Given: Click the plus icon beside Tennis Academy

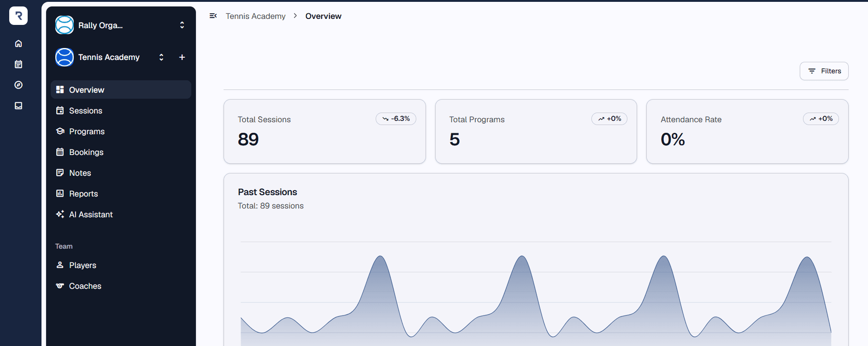Looking at the screenshot, I should point(182,57).
